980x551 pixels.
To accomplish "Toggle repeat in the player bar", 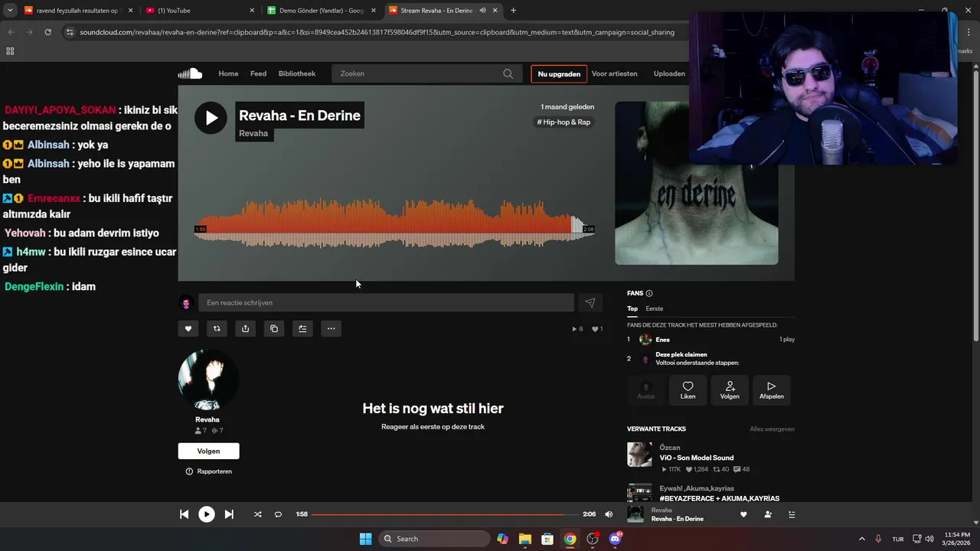I will point(278,514).
